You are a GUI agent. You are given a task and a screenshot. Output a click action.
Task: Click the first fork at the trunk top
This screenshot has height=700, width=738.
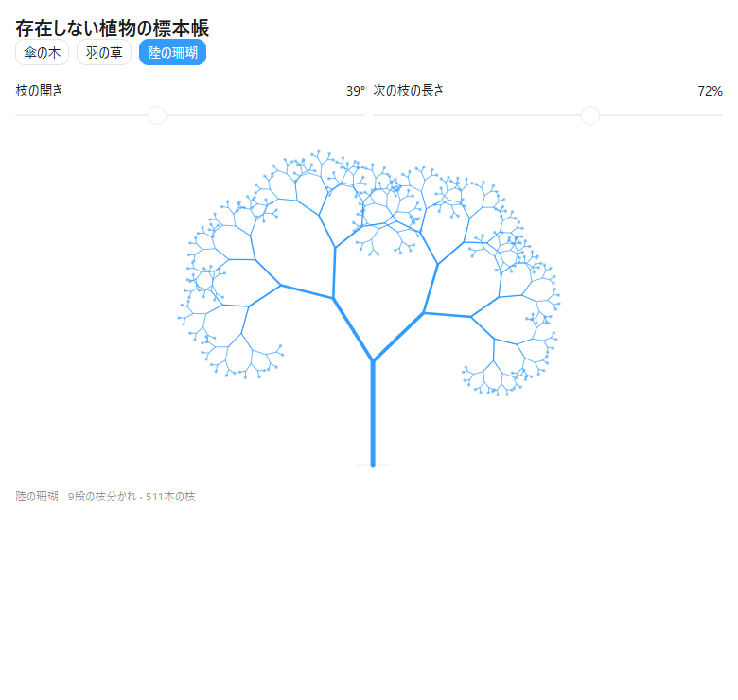[373, 360]
